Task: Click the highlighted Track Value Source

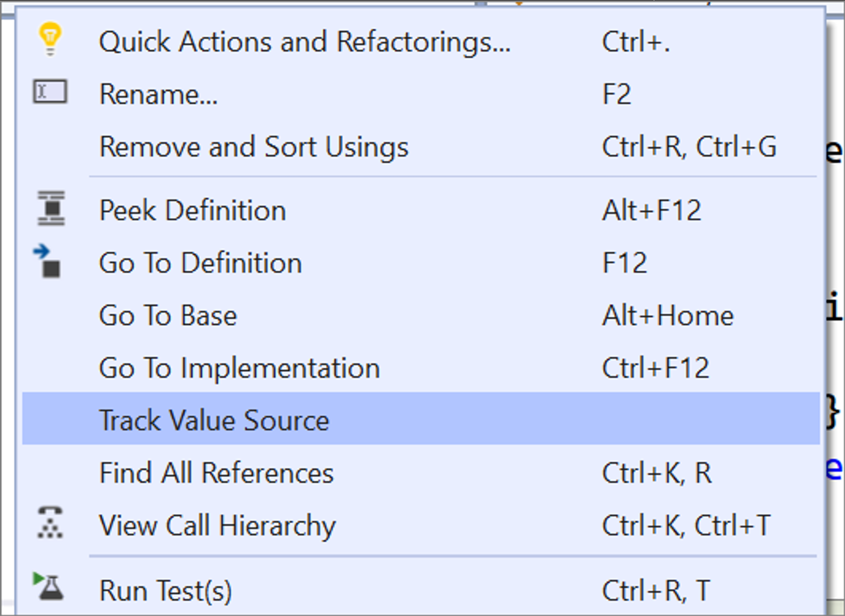Action: click(214, 421)
